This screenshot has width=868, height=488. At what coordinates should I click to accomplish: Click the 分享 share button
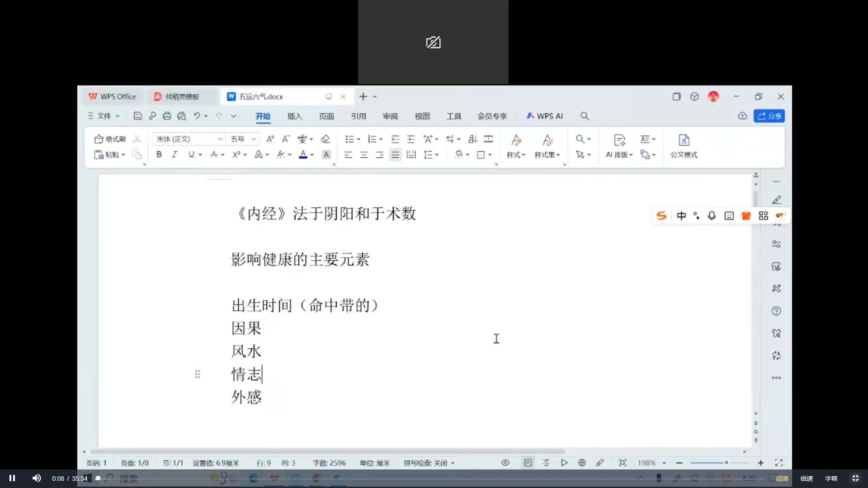coord(769,116)
